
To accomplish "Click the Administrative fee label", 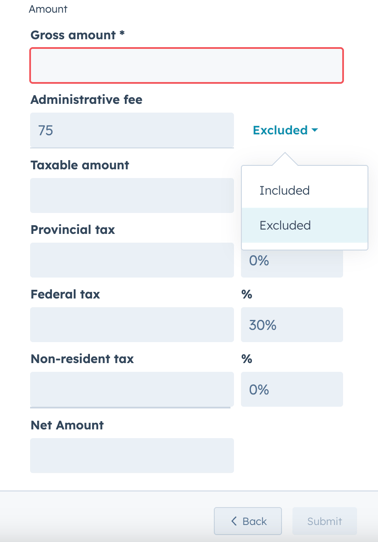I will 86,100.
